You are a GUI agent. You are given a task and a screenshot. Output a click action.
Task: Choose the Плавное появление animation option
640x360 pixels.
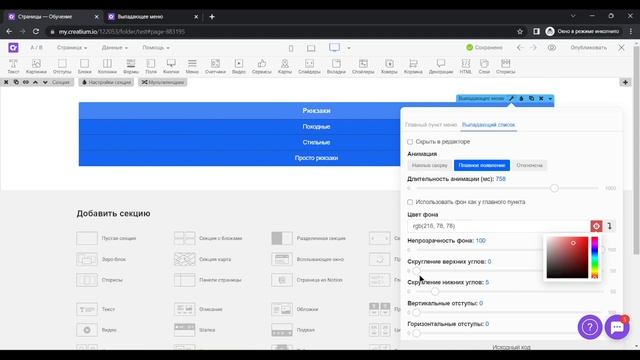482,165
